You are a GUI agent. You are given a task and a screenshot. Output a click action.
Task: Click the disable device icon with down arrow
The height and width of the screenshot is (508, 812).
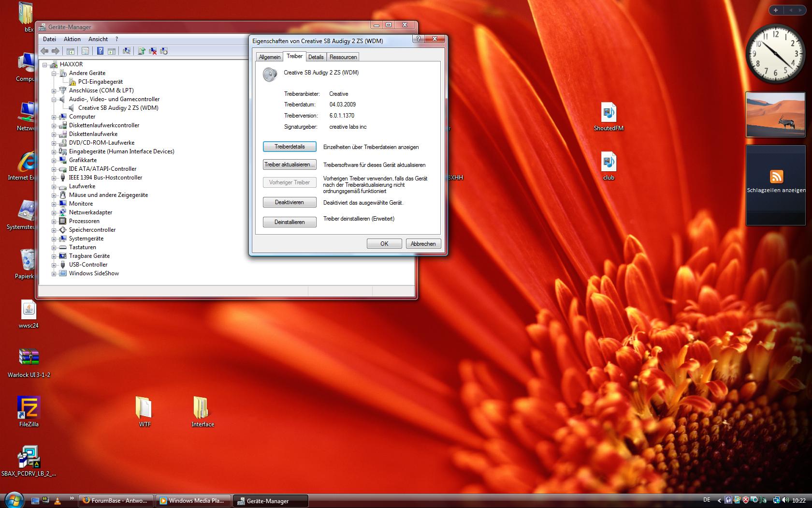tap(164, 51)
